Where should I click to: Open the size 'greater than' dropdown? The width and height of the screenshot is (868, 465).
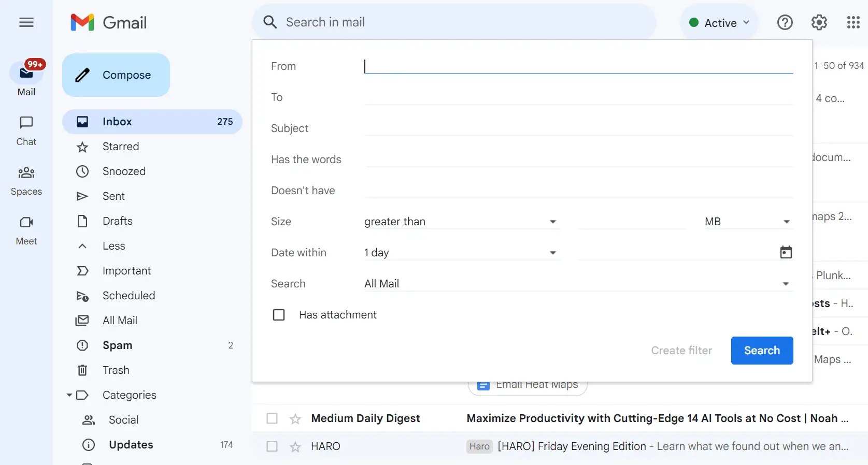[461, 222]
